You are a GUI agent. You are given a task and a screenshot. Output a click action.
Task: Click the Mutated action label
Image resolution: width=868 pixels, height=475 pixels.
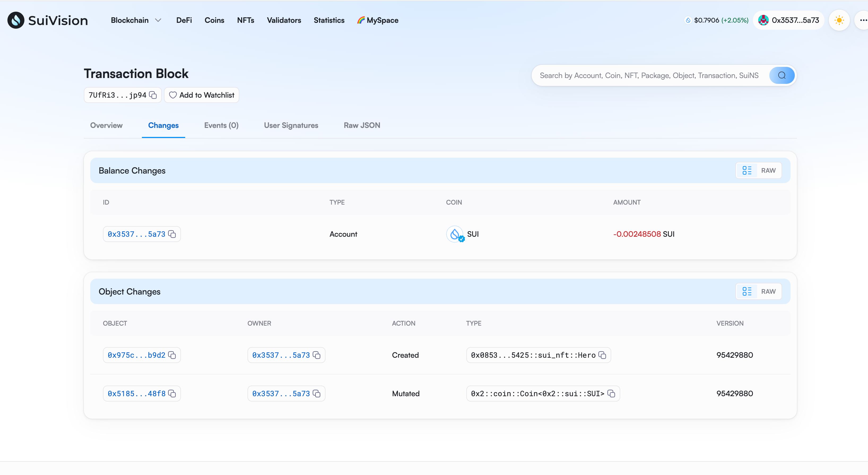click(406, 394)
